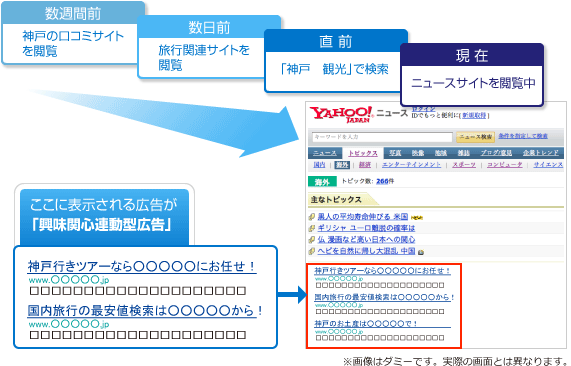571x366 pixels.
Task: Open 神戸行きツアー ad link in the enlarged callout
Action: [x=142, y=267]
